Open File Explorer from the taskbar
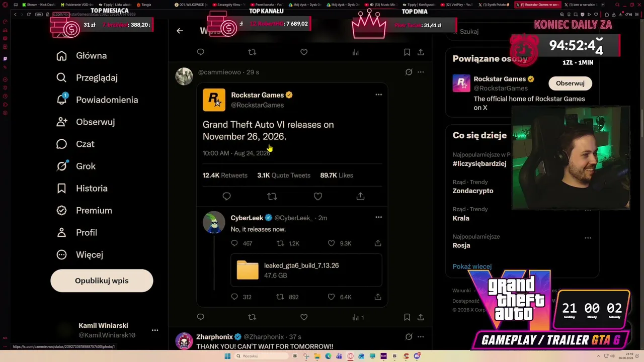 [317, 356]
